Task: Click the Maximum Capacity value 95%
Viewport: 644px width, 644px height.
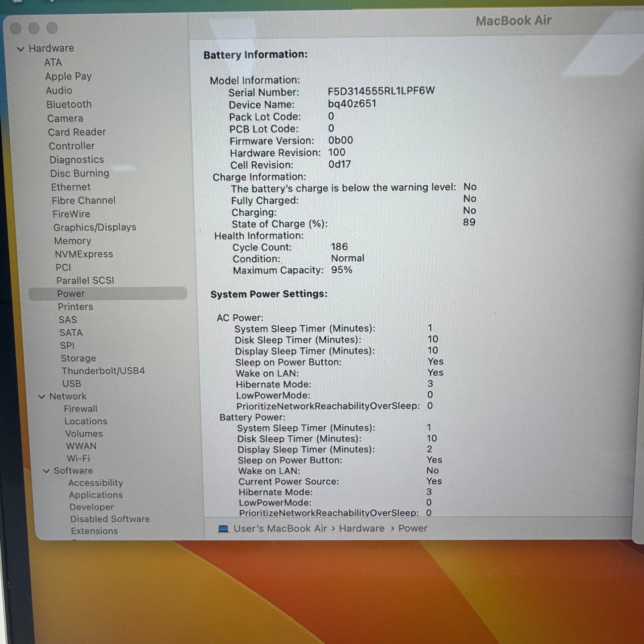Action: (x=342, y=270)
